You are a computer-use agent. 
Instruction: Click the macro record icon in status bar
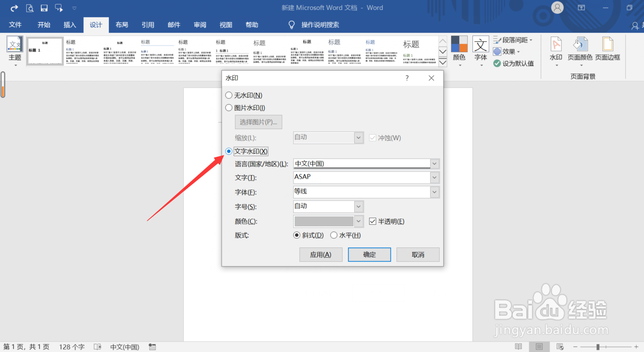[x=152, y=347]
